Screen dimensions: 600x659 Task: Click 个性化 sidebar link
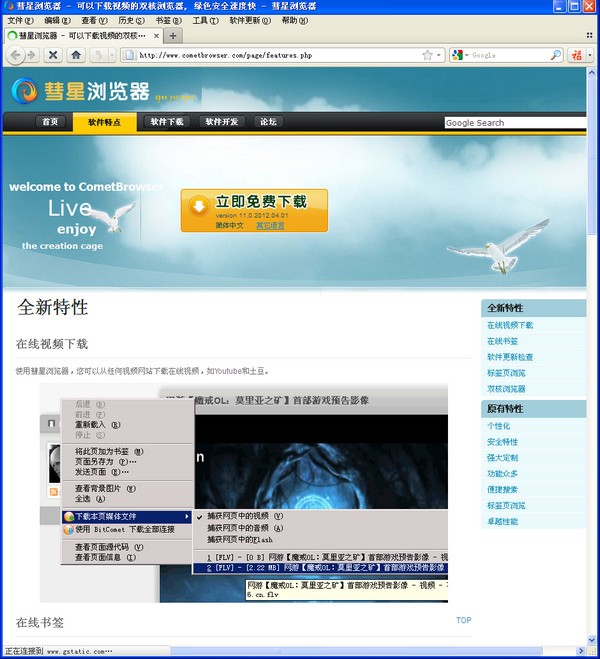(498, 426)
